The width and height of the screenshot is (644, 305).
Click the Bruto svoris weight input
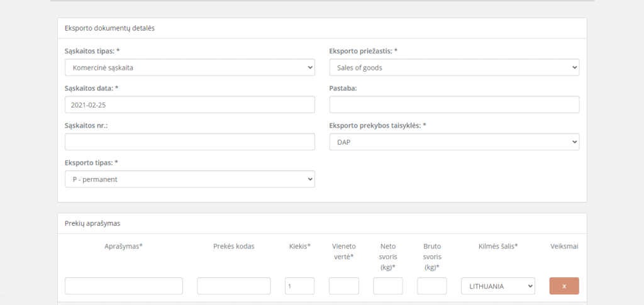coord(431,286)
